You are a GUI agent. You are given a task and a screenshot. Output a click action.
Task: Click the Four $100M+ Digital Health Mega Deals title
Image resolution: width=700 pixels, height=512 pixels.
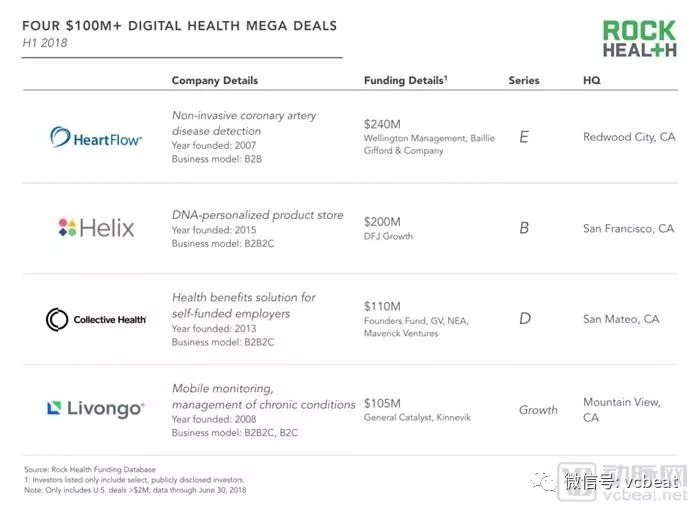(181, 25)
